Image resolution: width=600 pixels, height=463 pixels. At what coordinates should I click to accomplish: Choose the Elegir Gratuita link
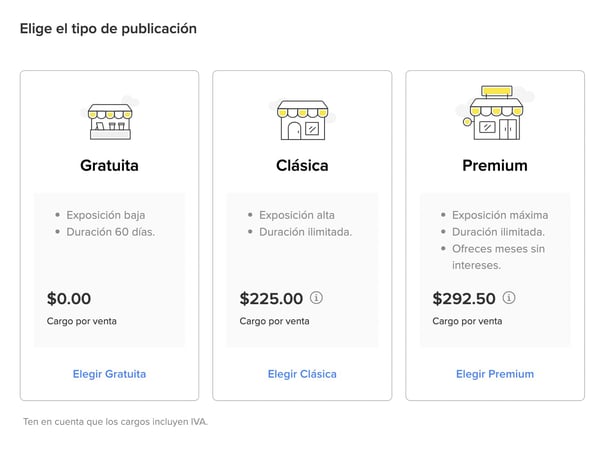click(109, 374)
